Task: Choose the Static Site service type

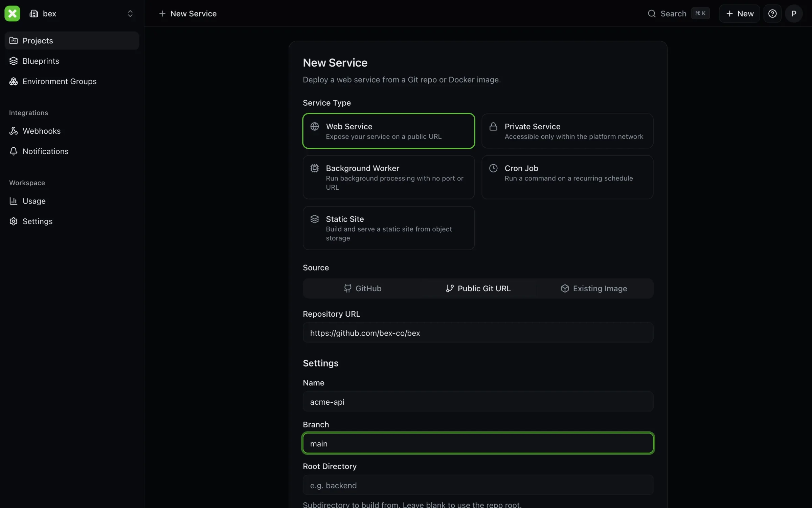Action: pos(388,228)
